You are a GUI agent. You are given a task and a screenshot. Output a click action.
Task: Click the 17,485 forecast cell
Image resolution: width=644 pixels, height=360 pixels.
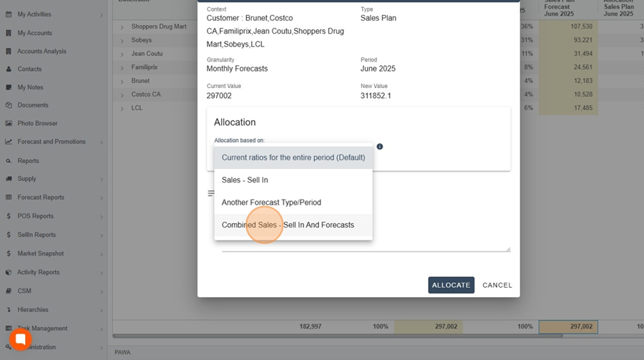tap(568, 107)
